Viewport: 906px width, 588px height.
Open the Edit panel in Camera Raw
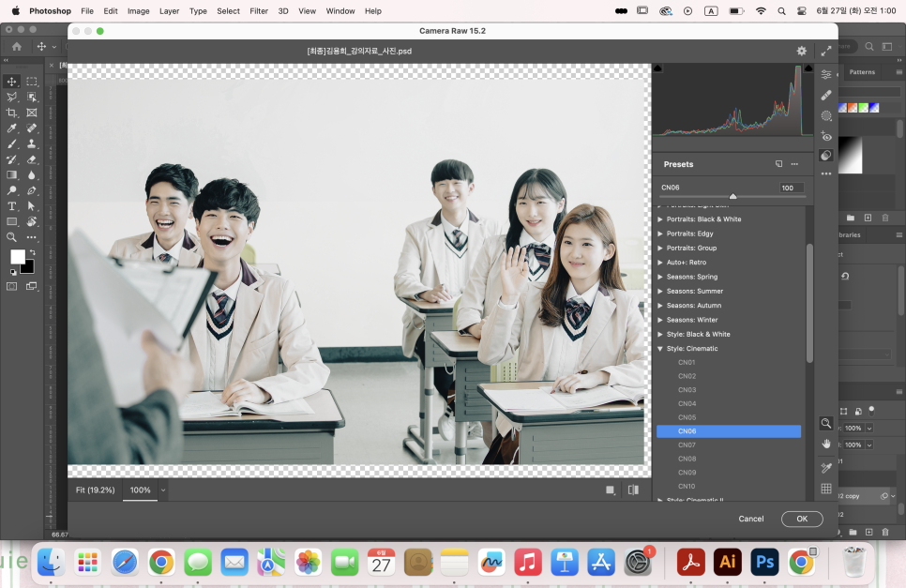[x=826, y=74]
